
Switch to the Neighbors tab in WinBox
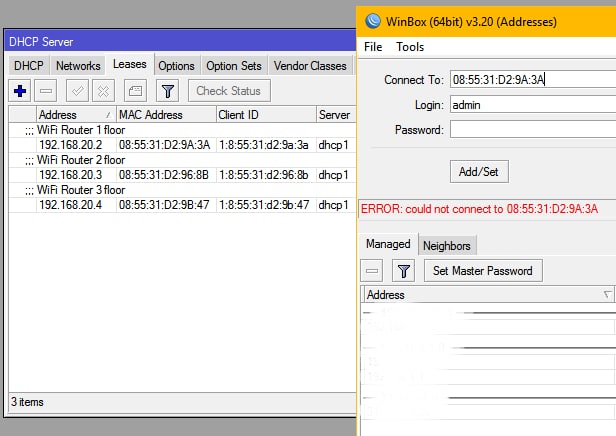tap(447, 245)
